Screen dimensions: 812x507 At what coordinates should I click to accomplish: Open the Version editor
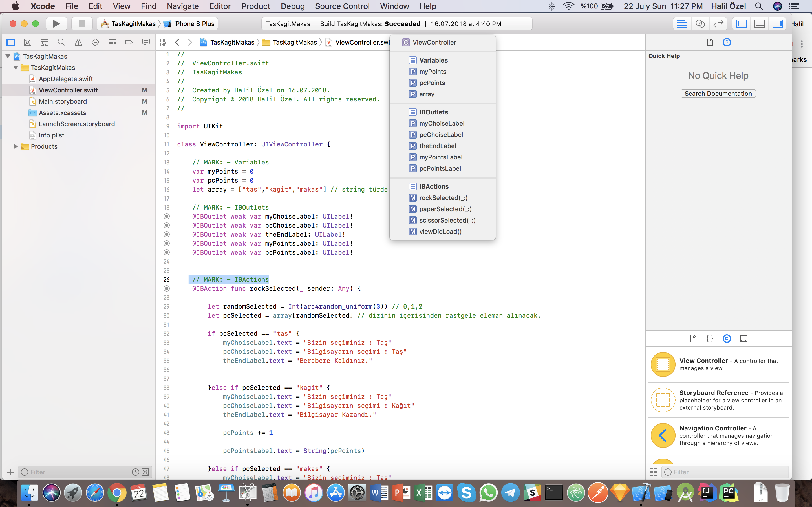coord(718,24)
